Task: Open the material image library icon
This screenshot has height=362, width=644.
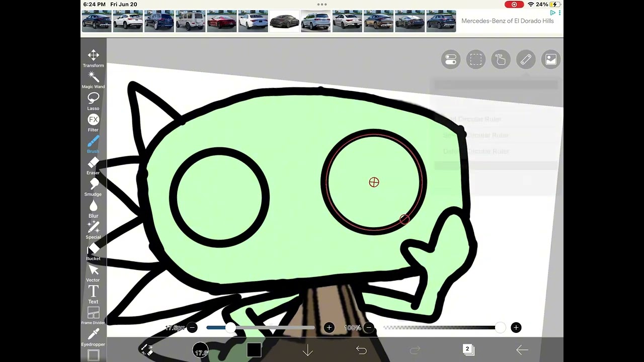Action: pos(551,60)
